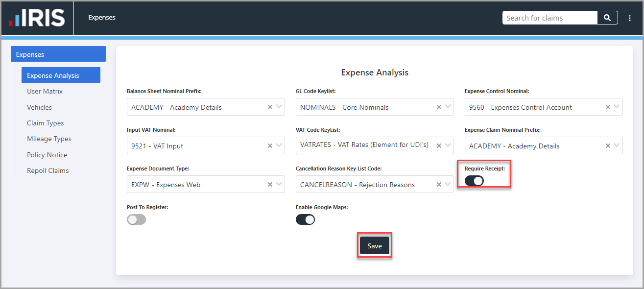This screenshot has height=289, width=644.
Task: Clear the Expense Document Type selection
Action: 270,184
